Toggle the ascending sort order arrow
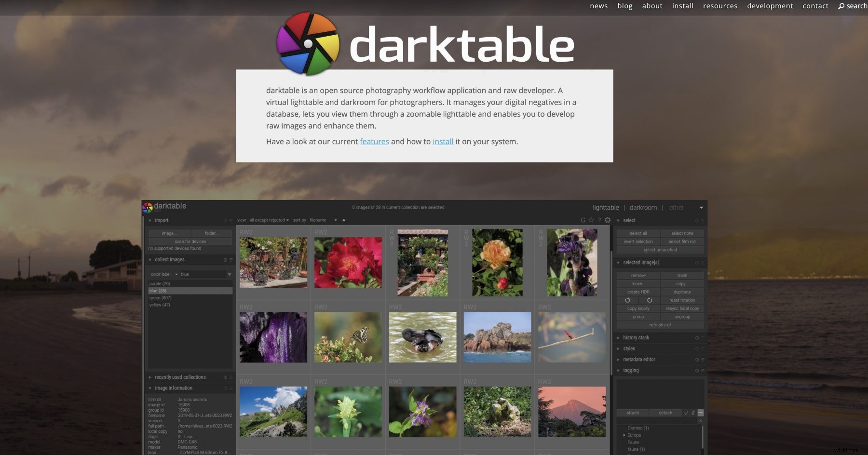The image size is (868, 455). (x=343, y=220)
